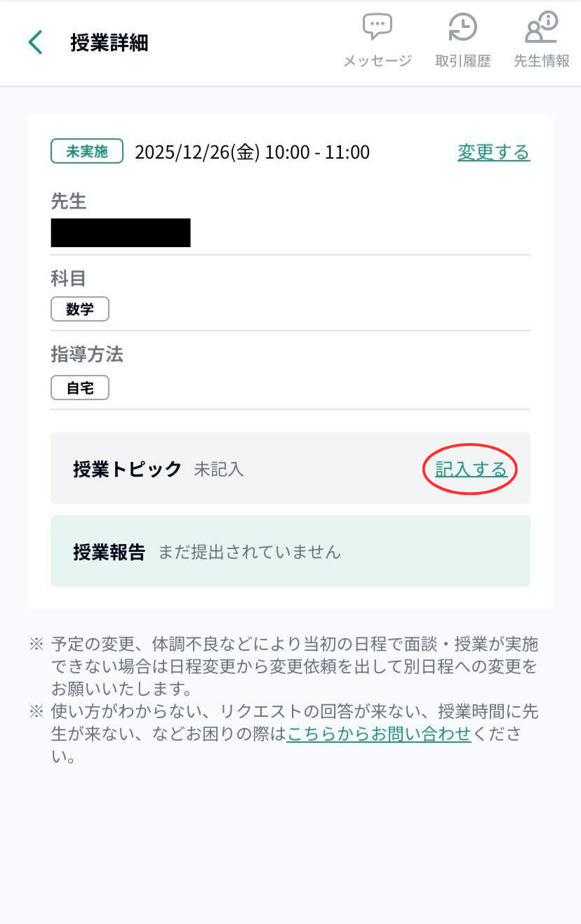This screenshot has width=581, height=924.
Task: Open the こちらからお問い合わせ link
Action: pos(379,734)
